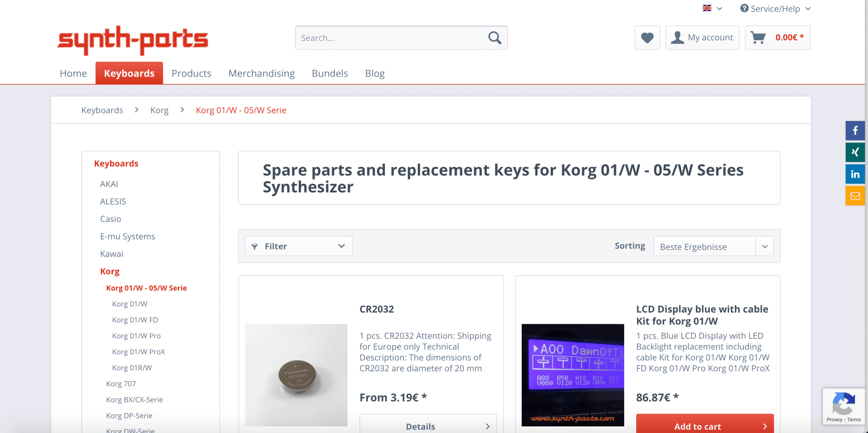The height and width of the screenshot is (433, 868).
Task: Select Kawai in the sidebar
Action: point(112,254)
